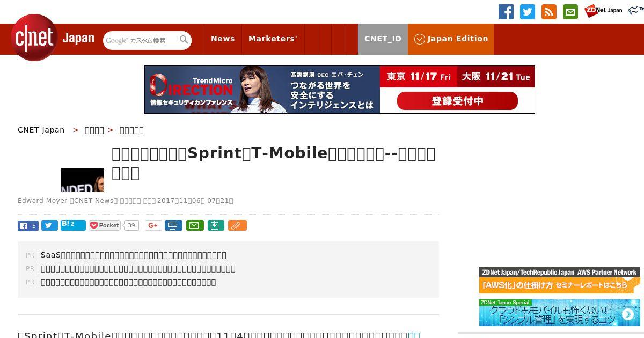Viewport: 644px width, 338px height.
Task: Share article on Google Plus
Action: pos(153,226)
